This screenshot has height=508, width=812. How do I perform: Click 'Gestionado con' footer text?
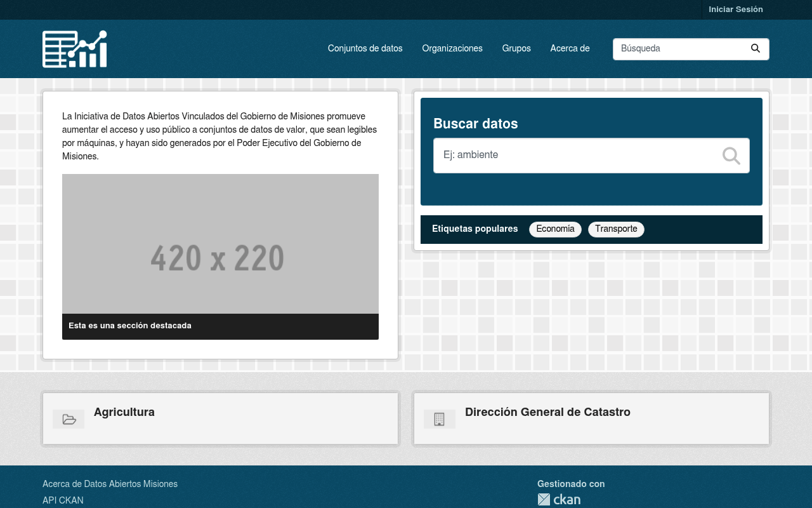click(571, 484)
